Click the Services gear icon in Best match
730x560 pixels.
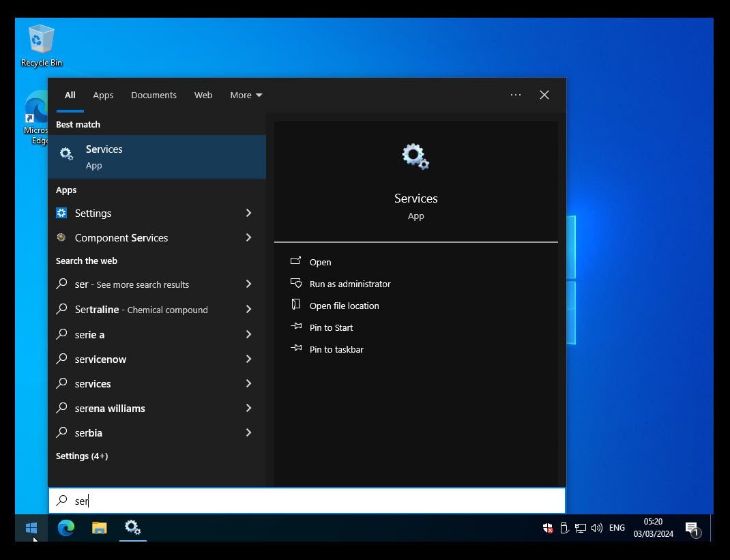pos(66,154)
